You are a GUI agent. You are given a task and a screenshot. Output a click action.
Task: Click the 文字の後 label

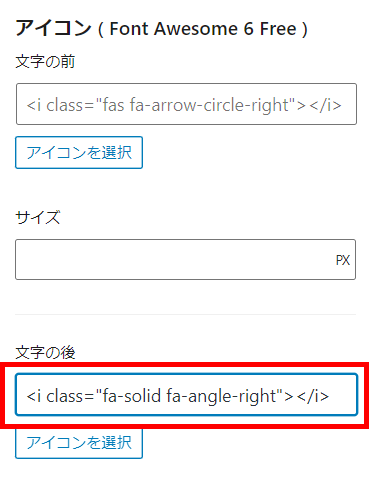coord(45,353)
